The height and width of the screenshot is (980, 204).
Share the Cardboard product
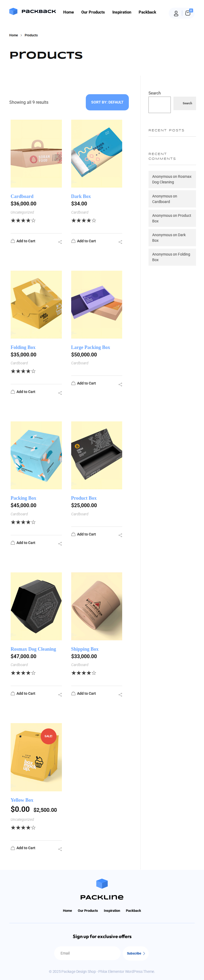point(60,242)
